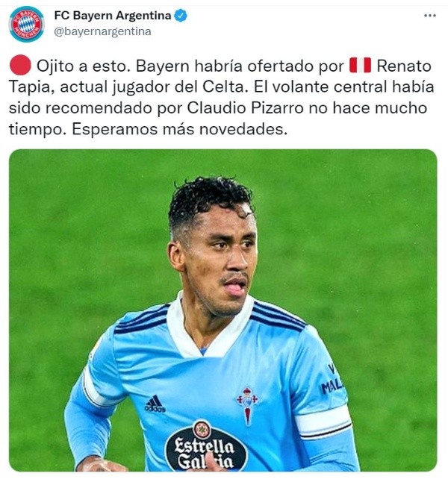Click the Adidas logo on the jersey
Screen dimensions: 448x479
coord(155,404)
